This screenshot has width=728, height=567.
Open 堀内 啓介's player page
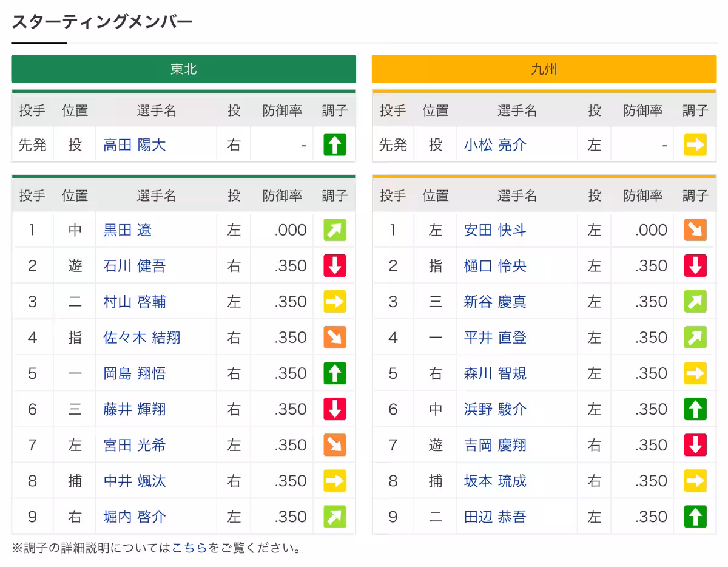tap(134, 516)
